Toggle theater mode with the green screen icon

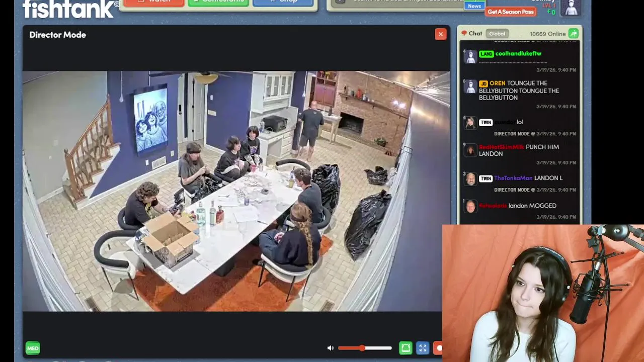click(406, 348)
